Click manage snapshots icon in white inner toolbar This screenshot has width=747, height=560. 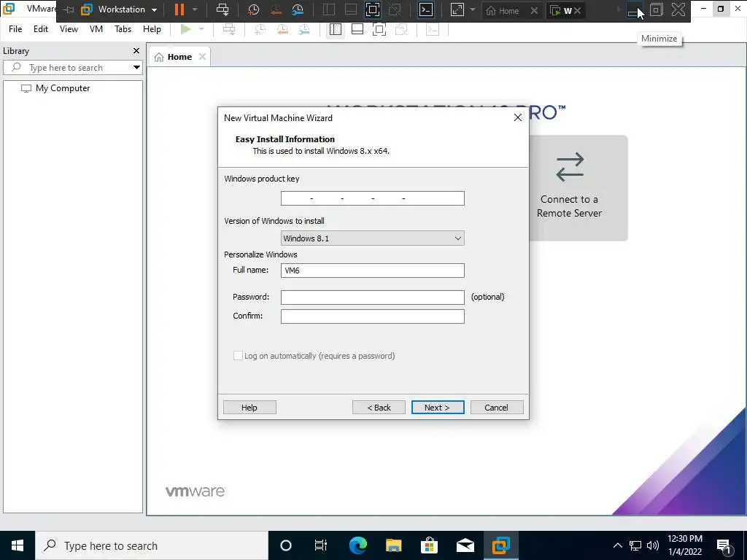(304, 29)
